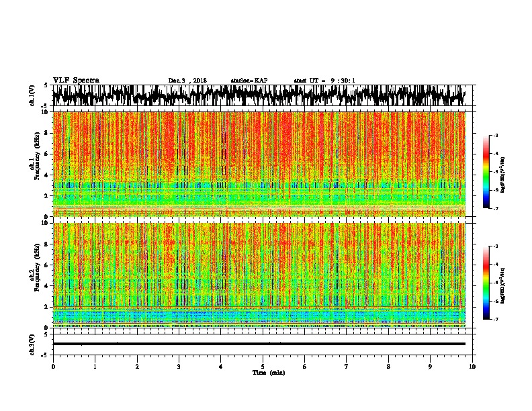Screen dimensions: 532x411
Task: Click tick label 3 on Time axis
Action: pos(179,367)
